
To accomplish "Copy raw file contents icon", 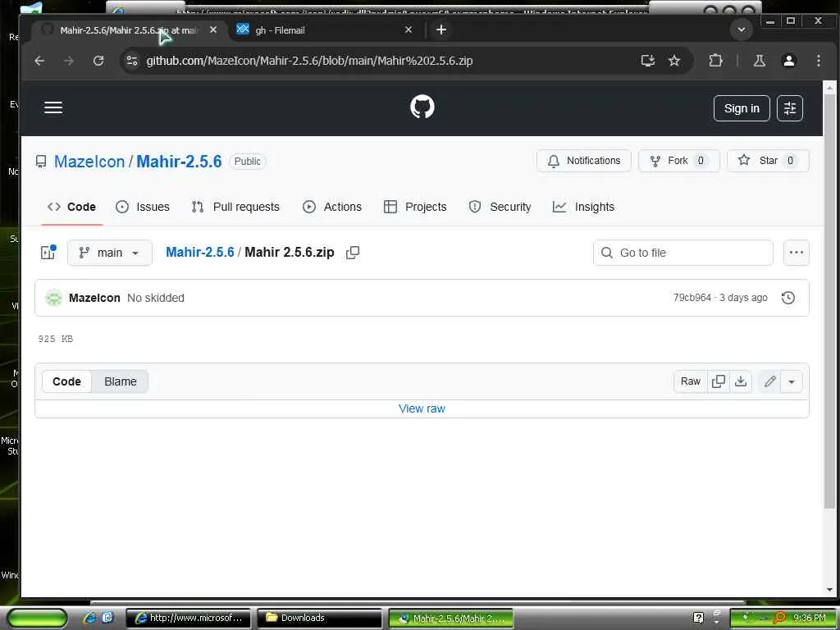I will (x=719, y=381).
